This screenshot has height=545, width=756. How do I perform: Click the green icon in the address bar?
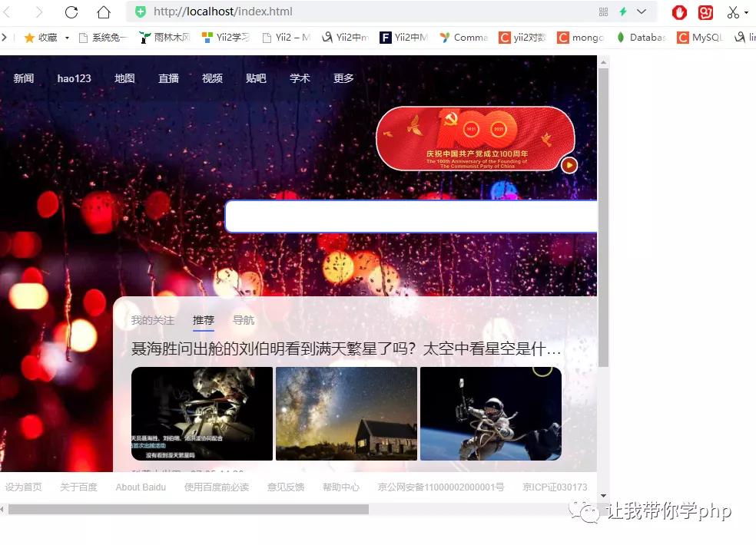tap(140, 12)
